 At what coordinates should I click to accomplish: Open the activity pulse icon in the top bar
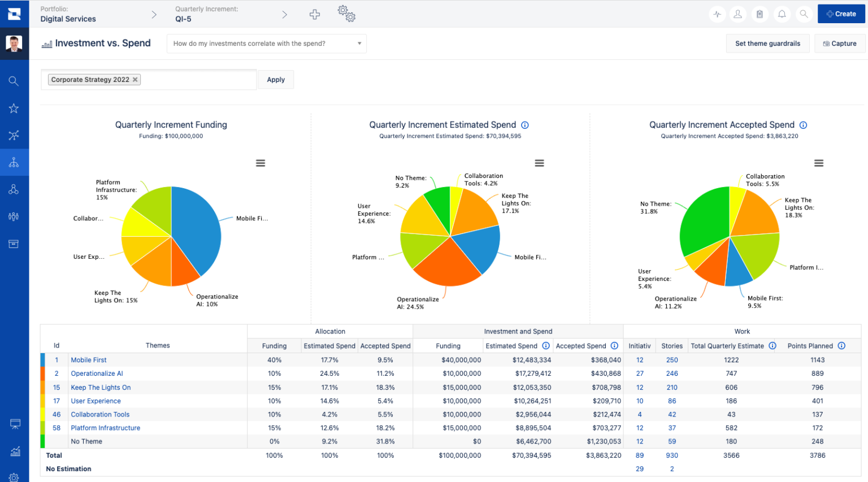click(717, 14)
